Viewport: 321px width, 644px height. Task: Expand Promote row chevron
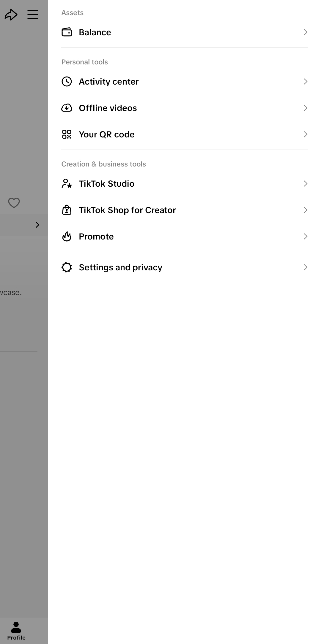(x=306, y=236)
